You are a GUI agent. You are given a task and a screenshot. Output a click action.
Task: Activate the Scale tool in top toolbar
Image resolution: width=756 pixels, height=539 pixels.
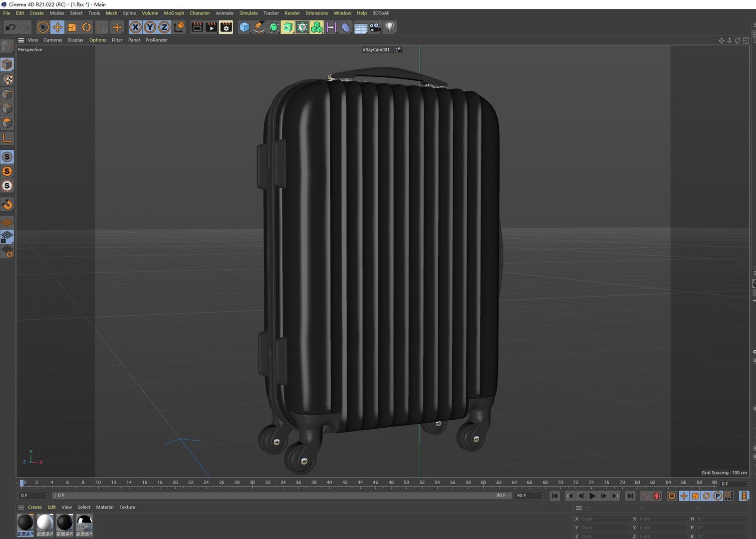tap(72, 27)
